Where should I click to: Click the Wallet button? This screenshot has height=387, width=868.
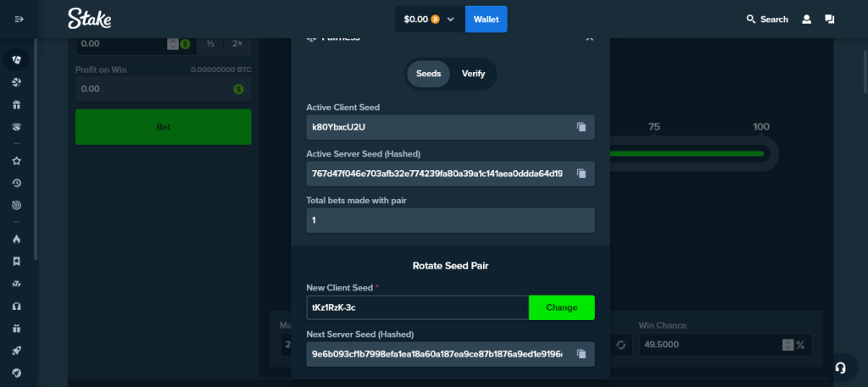point(486,19)
